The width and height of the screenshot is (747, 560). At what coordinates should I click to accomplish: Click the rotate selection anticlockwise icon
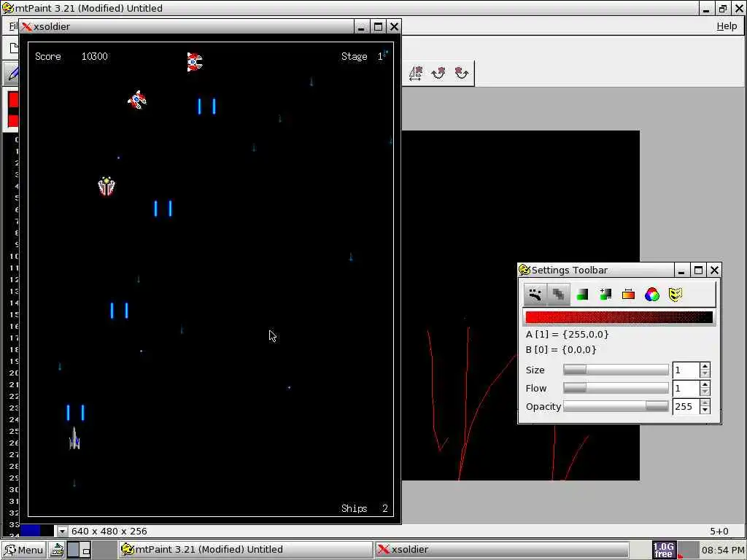461,74
